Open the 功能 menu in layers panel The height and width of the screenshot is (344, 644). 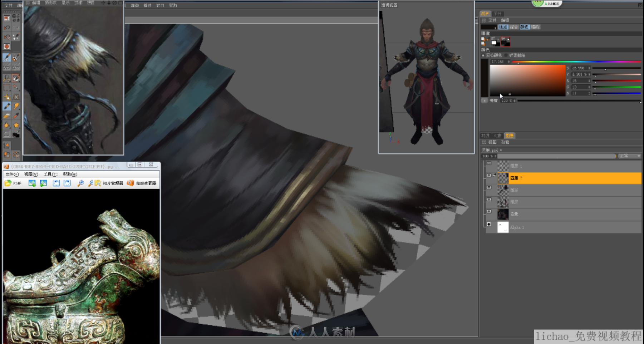(505, 142)
